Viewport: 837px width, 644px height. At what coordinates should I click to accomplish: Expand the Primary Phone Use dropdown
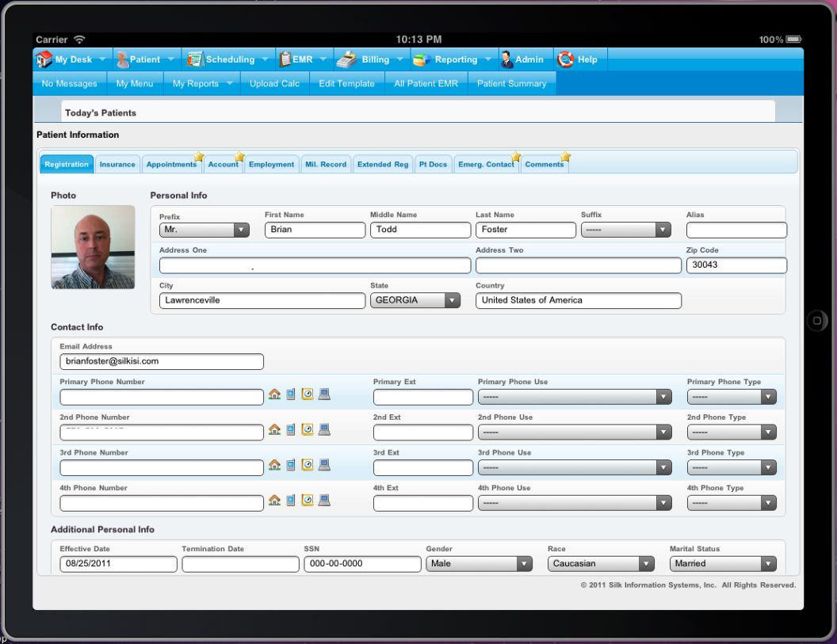pyautogui.click(x=575, y=397)
